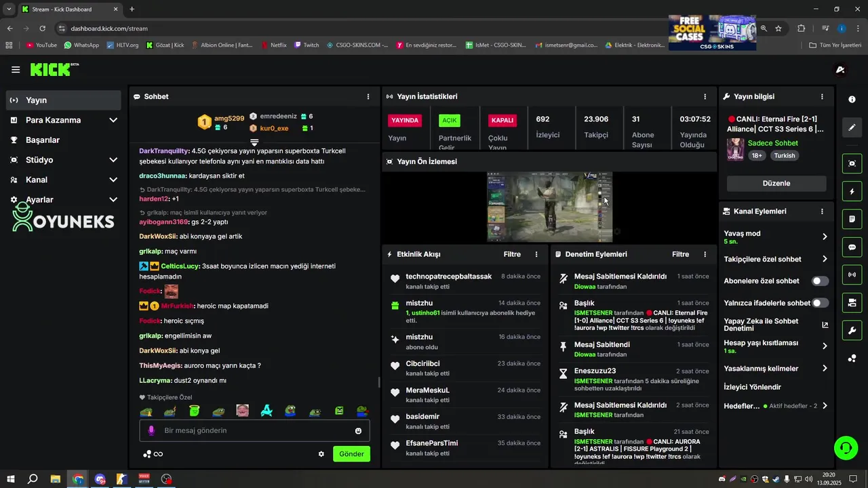This screenshot has width=868, height=488.
Task: Bookmark this page with star icon
Action: 778,28
